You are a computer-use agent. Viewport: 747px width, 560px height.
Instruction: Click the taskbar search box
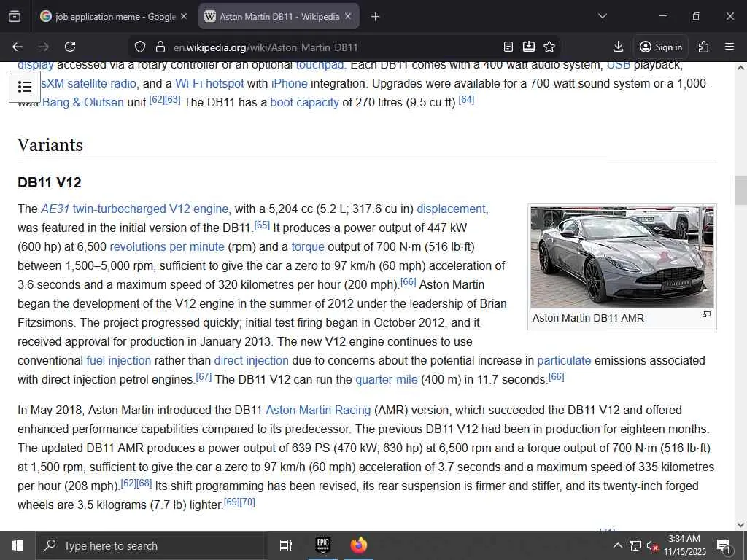[152, 545]
